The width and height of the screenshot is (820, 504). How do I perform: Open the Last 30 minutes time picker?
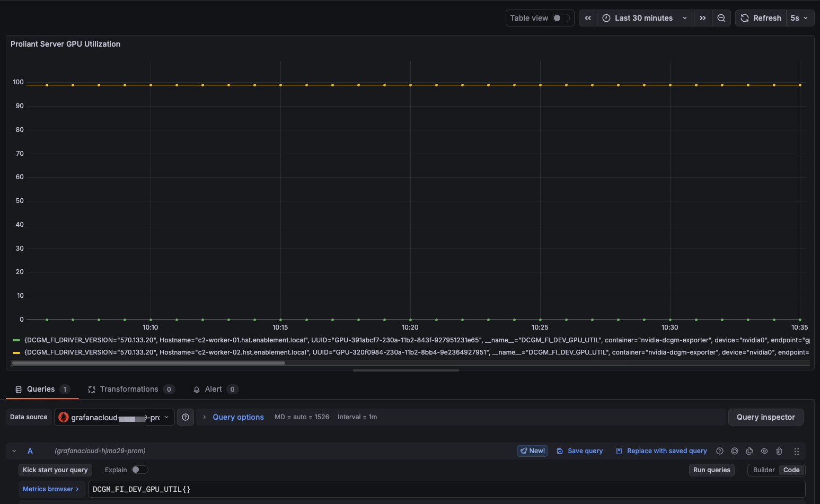tap(645, 18)
